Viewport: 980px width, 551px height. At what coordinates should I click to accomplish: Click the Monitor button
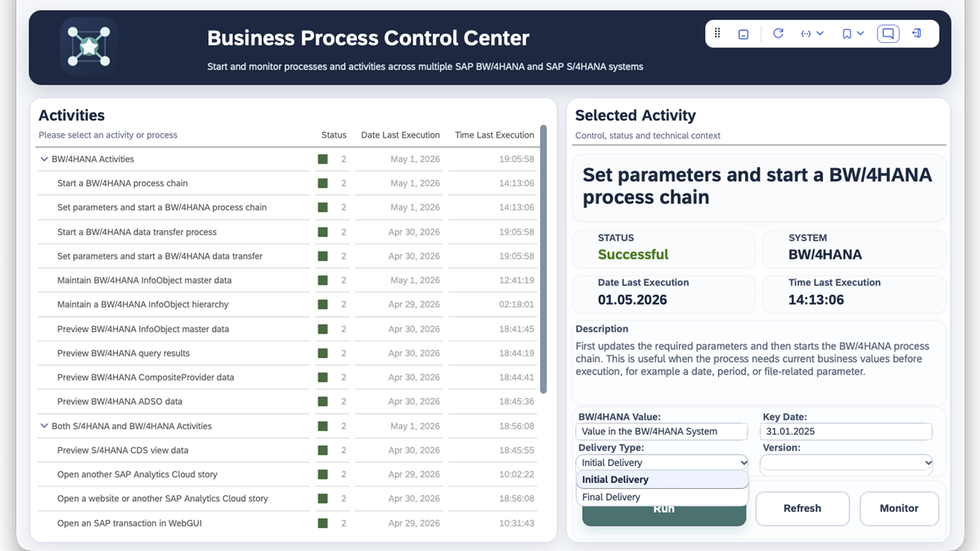tap(899, 509)
